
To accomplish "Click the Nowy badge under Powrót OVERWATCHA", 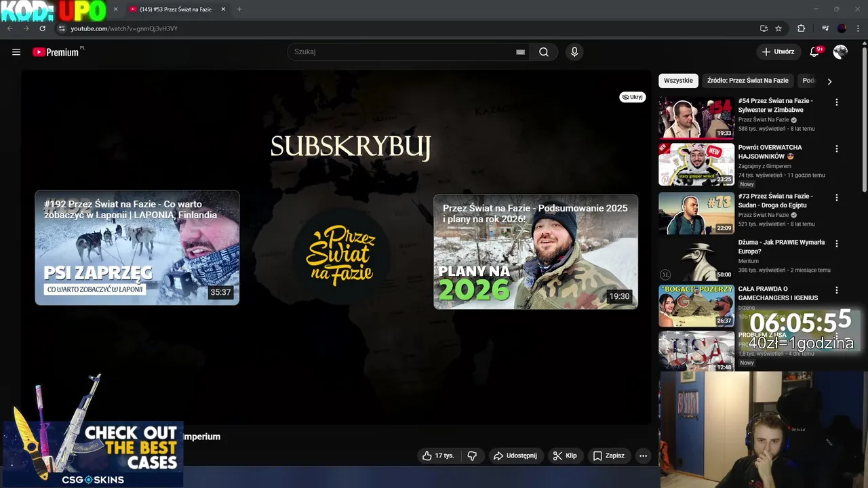I will coord(747,184).
